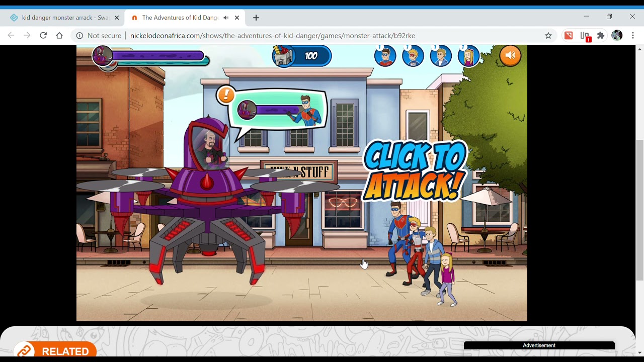Click the popcorn score counter showing 100
Screen dimensions: 644x362
coord(302,56)
